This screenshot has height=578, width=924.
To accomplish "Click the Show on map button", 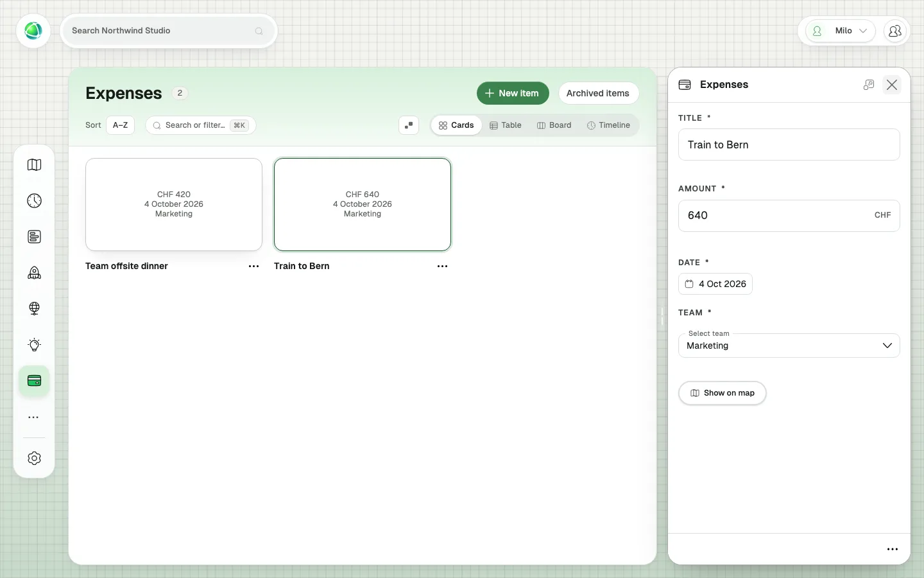I will 722,393.
